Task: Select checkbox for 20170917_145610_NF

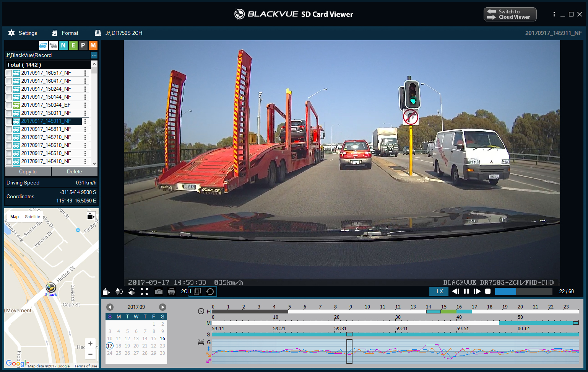Action: pyautogui.click(x=9, y=145)
